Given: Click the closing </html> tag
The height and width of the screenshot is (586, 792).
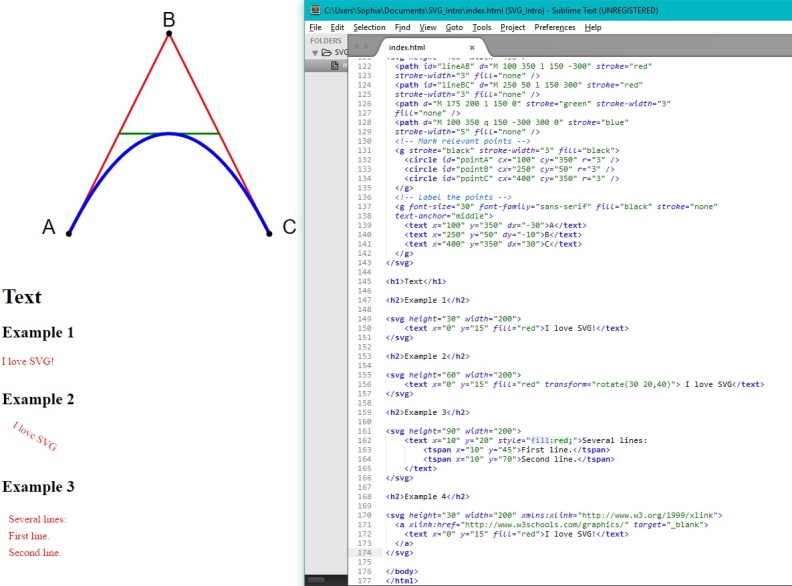Looking at the screenshot, I should click(402, 581).
